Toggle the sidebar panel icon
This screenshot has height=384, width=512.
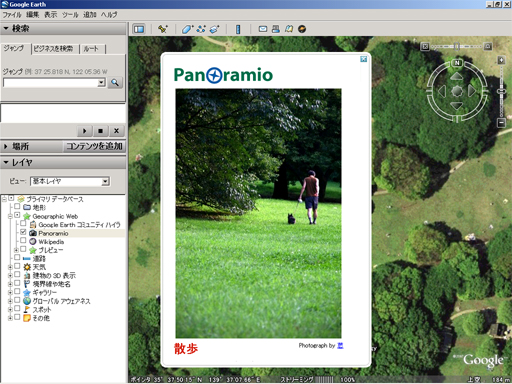pos(139,29)
